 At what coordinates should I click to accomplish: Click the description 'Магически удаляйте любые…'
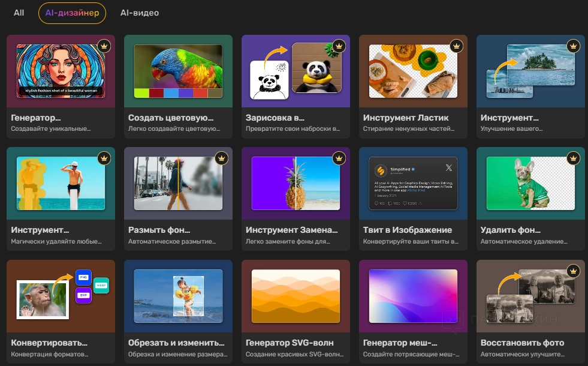coord(56,241)
